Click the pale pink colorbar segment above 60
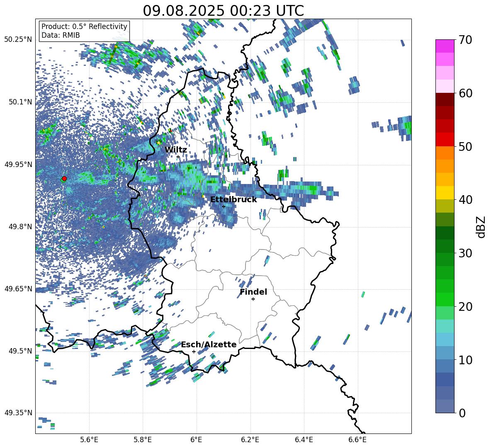The height and width of the screenshot is (448, 491). (445, 86)
